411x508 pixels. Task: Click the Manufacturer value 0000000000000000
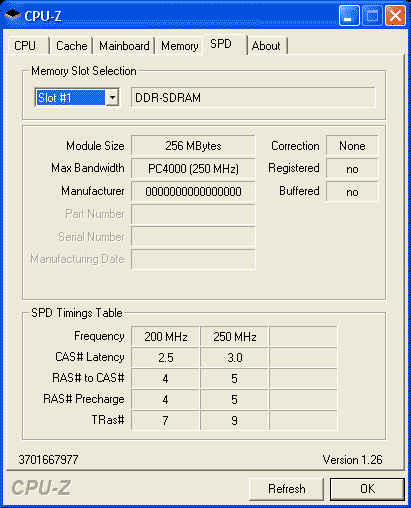click(x=193, y=191)
